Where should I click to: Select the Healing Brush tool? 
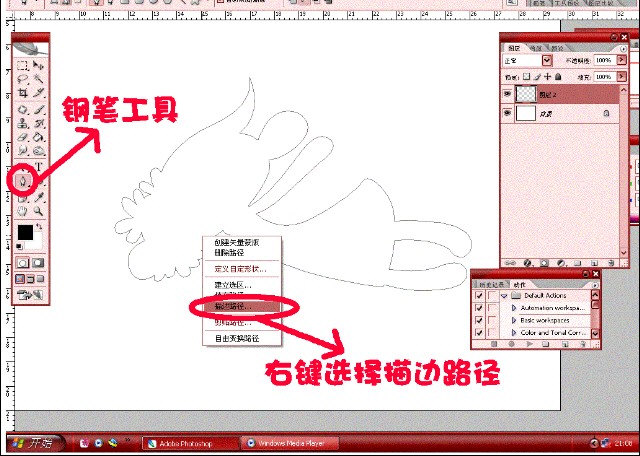[22, 110]
